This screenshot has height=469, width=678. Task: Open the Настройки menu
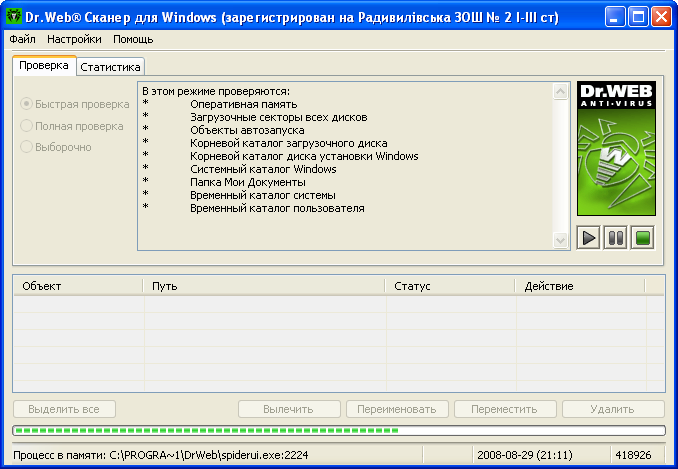point(74,39)
